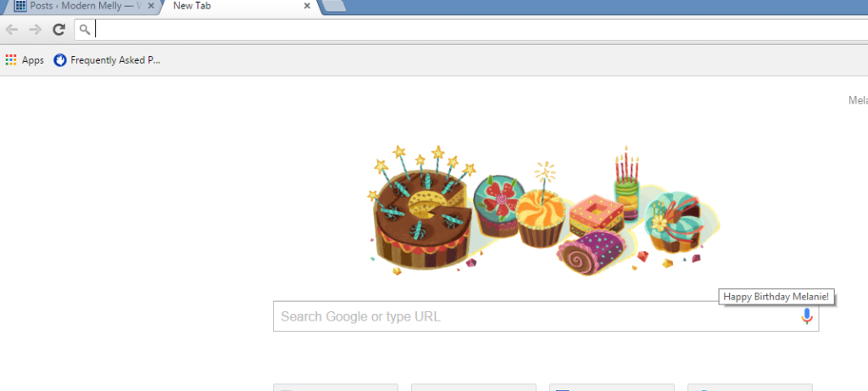Open the Apps grid shortcut

pyautogui.click(x=25, y=60)
